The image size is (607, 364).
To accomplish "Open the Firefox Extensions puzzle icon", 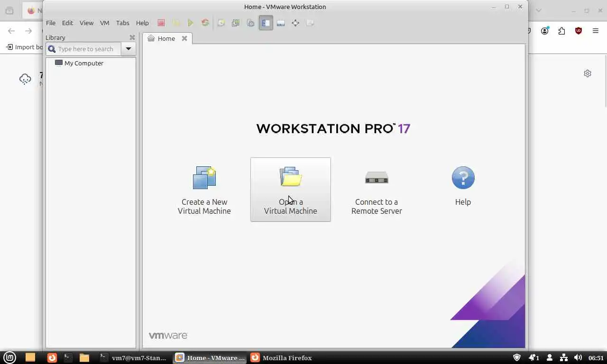I will (562, 31).
